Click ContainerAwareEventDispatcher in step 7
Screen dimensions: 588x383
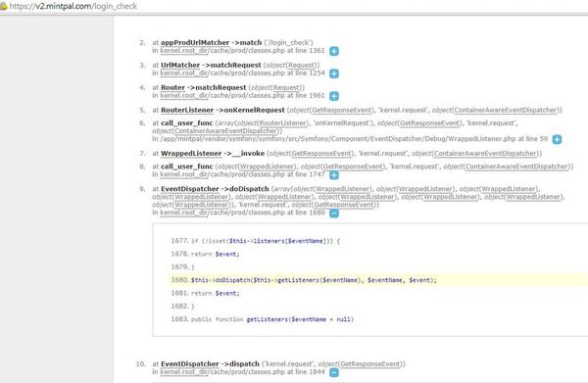click(485, 153)
